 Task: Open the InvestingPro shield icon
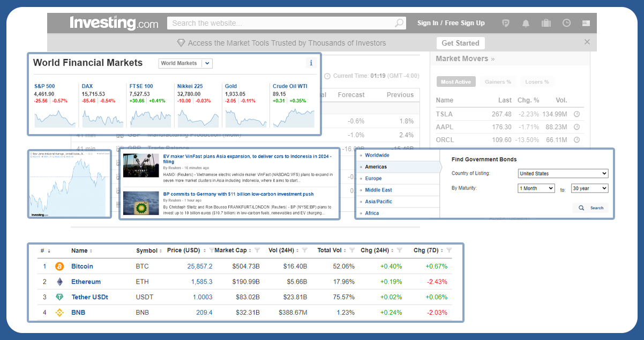click(x=506, y=23)
